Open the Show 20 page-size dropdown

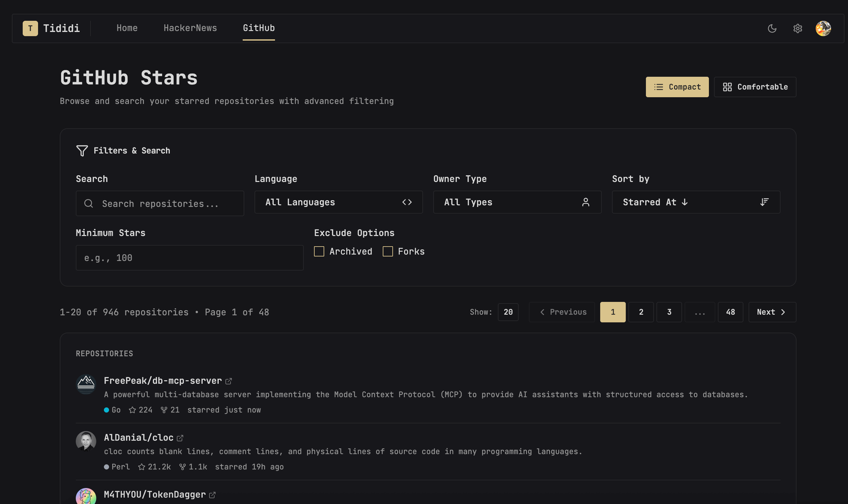[x=508, y=312]
